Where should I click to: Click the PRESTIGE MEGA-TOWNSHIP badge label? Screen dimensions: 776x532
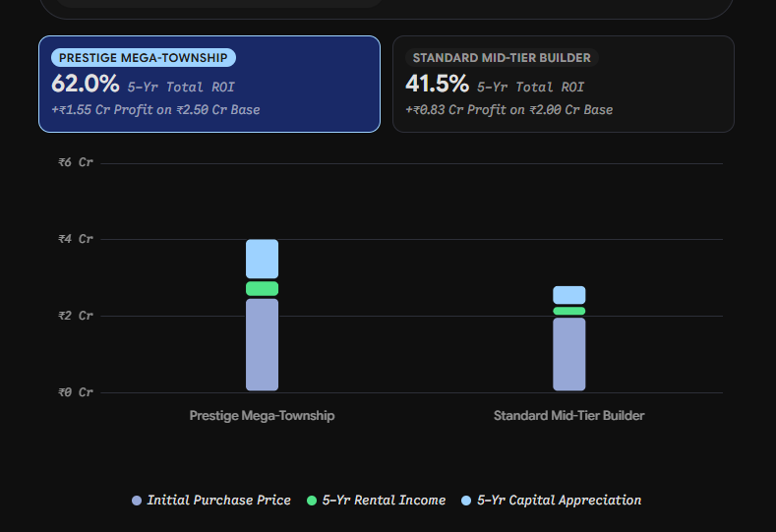coord(144,57)
